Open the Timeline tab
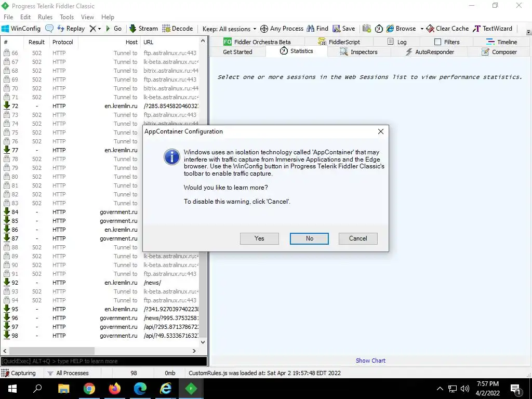The width and height of the screenshot is (532, 399). 501,42
